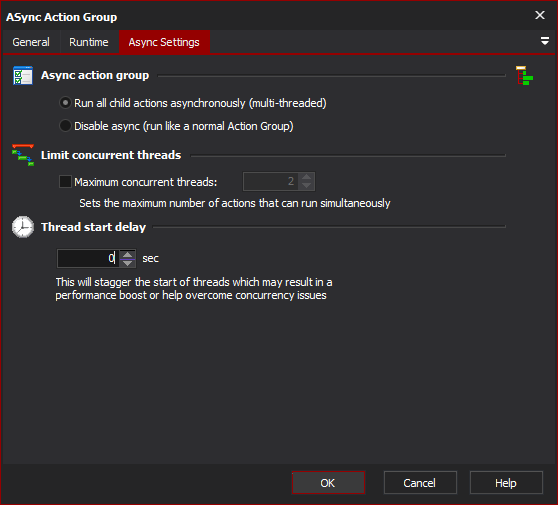
Task: Open Help for this dialog
Action: [506, 483]
